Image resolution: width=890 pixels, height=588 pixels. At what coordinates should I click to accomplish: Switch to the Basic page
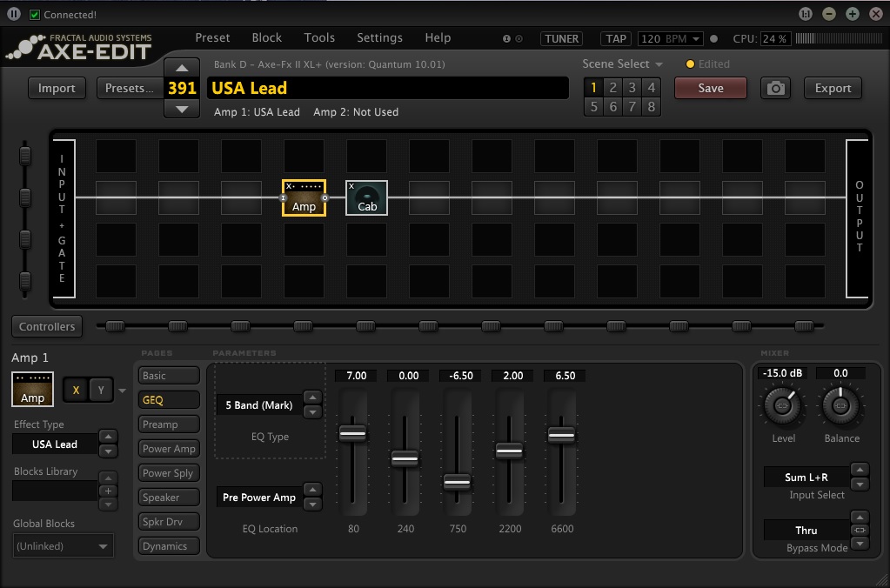tap(169, 376)
